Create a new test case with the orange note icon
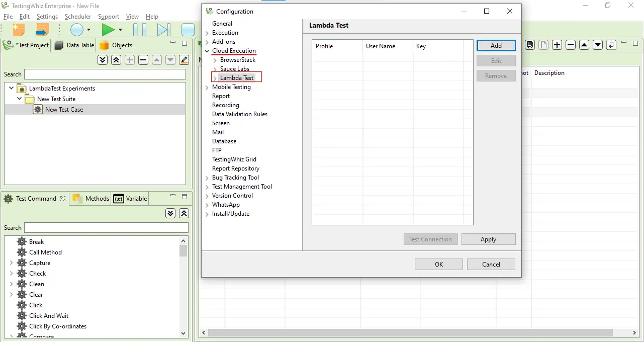This screenshot has width=644, height=343. 18,30
